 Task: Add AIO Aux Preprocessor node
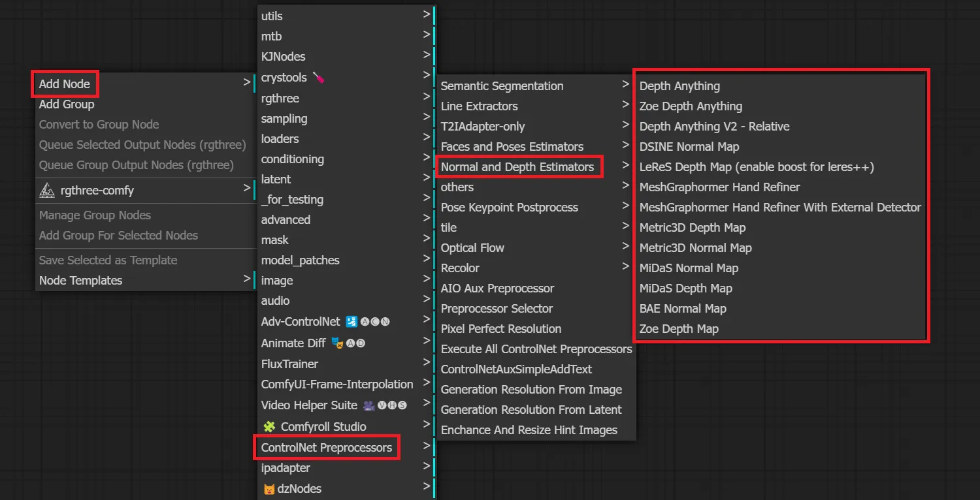click(536, 288)
